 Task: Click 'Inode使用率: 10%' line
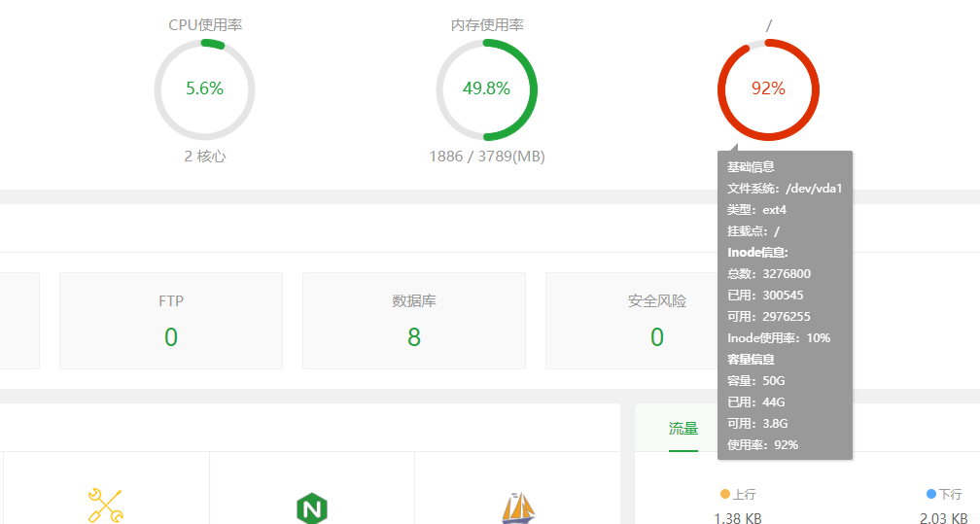tap(779, 337)
